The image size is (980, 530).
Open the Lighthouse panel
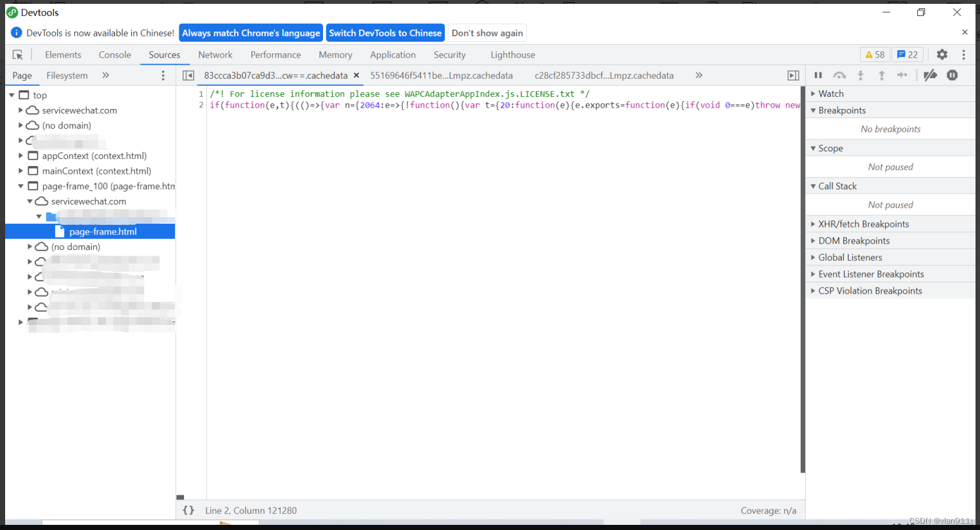pyautogui.click(x=513, y=55)
